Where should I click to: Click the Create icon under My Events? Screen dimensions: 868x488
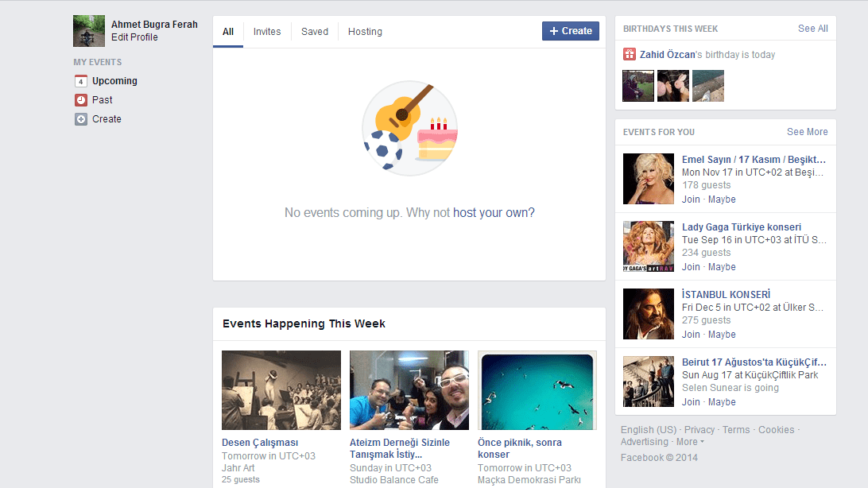tap(80, 118)
